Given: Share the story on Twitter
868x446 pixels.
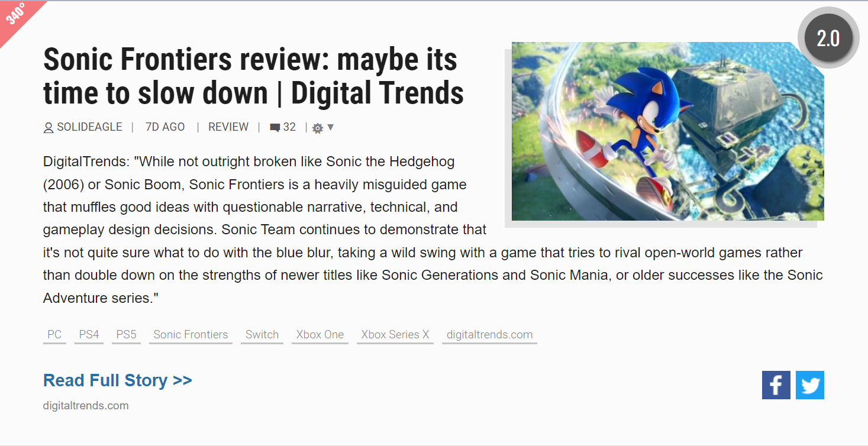Looking at the screenshot, I should click(810, 385).
